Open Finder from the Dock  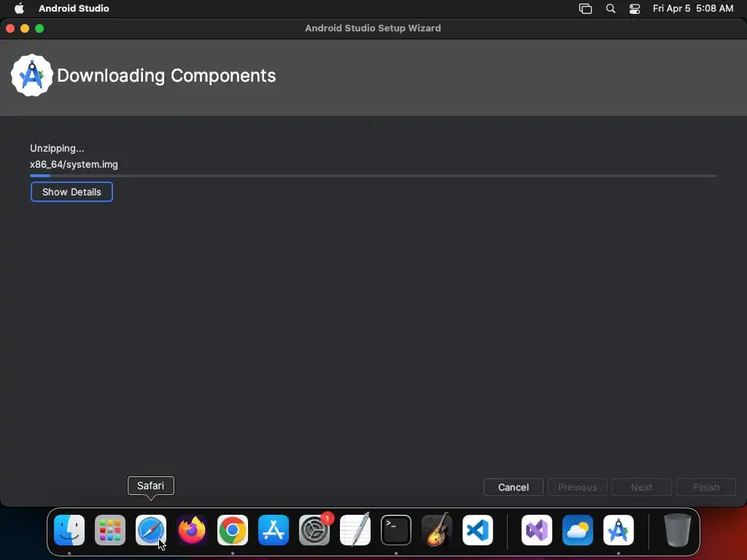click(x=69, y=530)
